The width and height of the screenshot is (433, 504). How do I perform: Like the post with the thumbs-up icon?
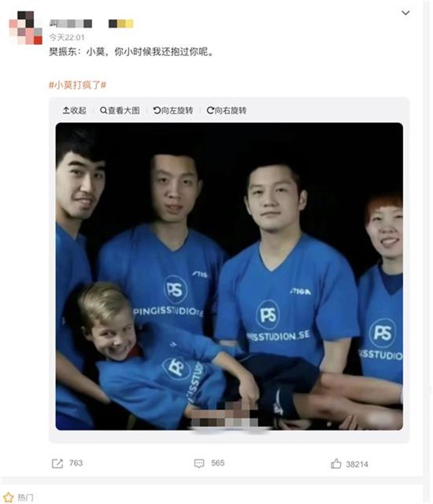336,464
